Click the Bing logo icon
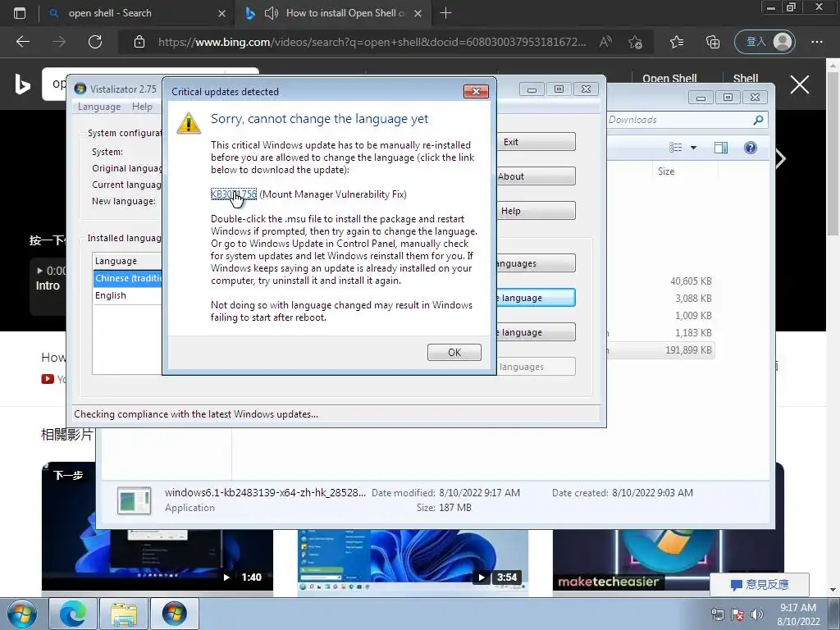Screen dimensions: 840x630 22,84
